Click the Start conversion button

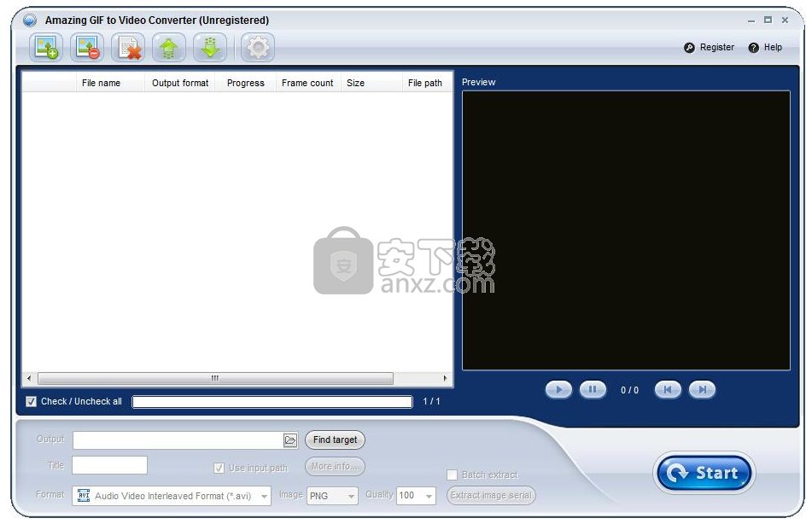[704, 473]
